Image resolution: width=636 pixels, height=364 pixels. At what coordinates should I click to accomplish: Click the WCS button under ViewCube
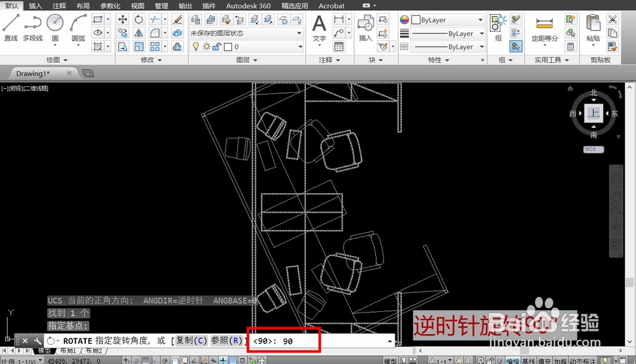click(593, 149)
